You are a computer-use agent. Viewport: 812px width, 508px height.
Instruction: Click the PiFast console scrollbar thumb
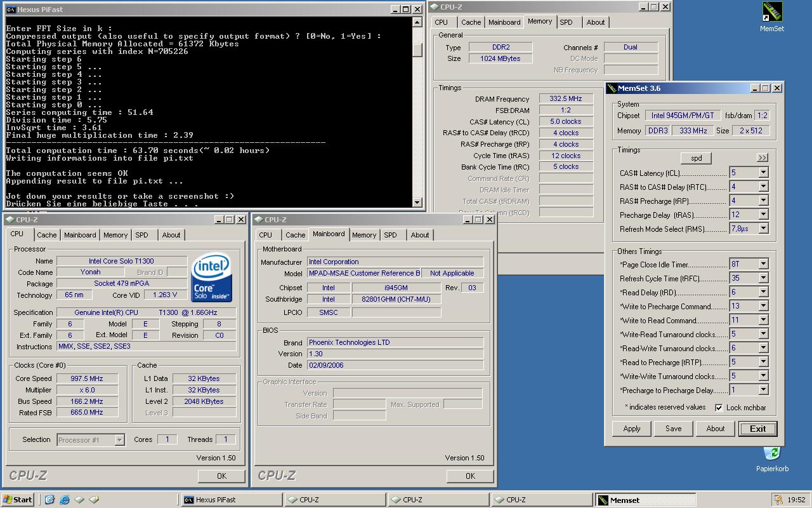coord(417,50)
